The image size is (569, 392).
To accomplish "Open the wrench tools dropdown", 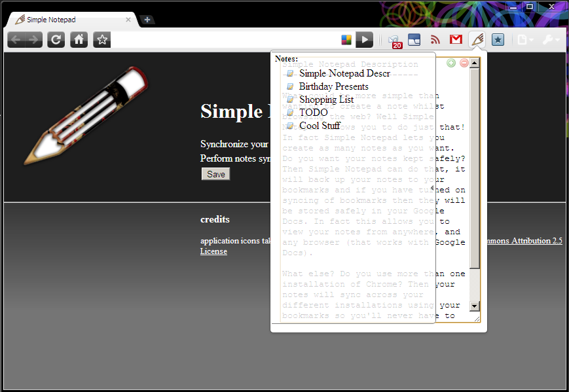I will click(x=548, y=39).
